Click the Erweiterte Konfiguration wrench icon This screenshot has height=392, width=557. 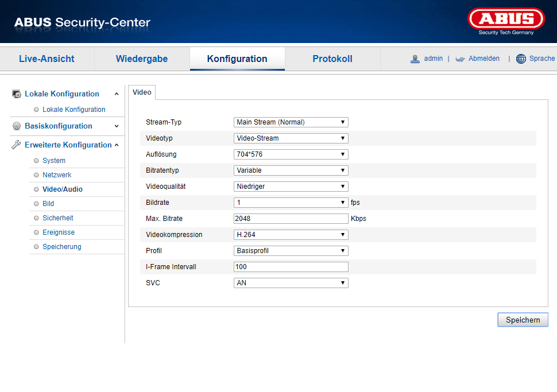[16, 145]
